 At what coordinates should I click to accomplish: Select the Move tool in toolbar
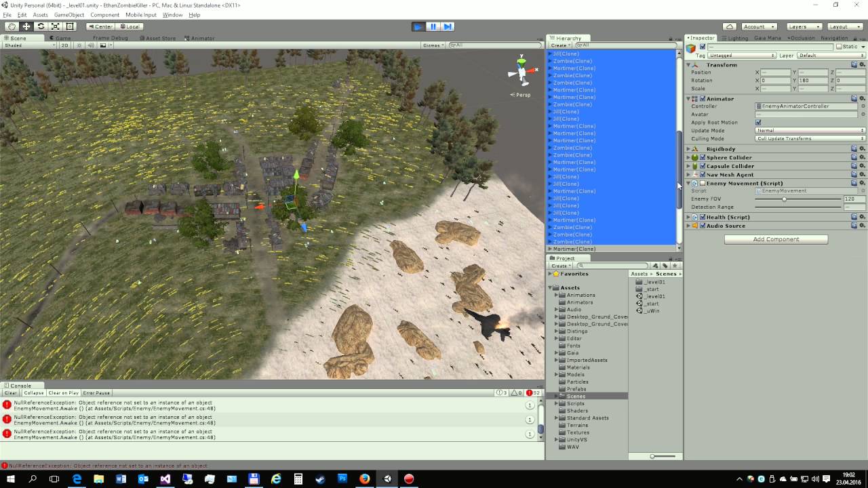pyautogui.click(x=26, y=26)
